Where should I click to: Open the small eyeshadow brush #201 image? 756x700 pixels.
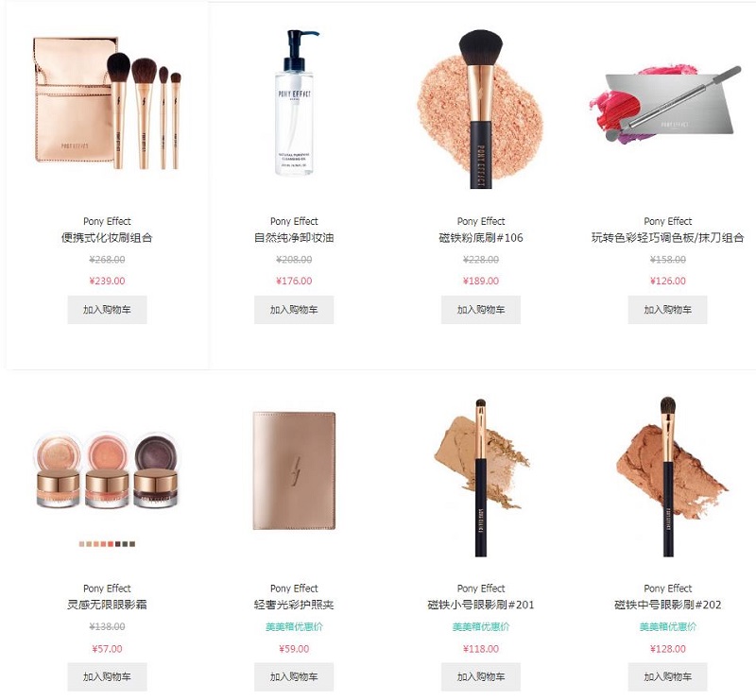[481, 477]
